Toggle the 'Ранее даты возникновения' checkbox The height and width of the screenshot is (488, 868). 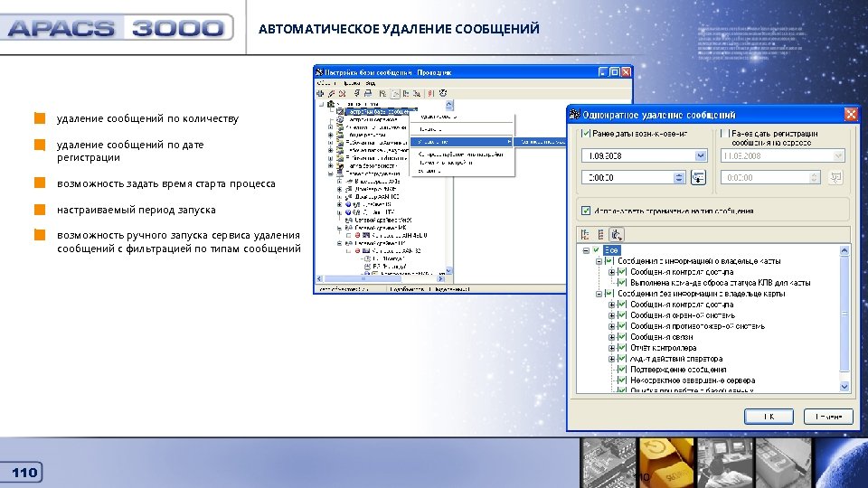[586, 134]
